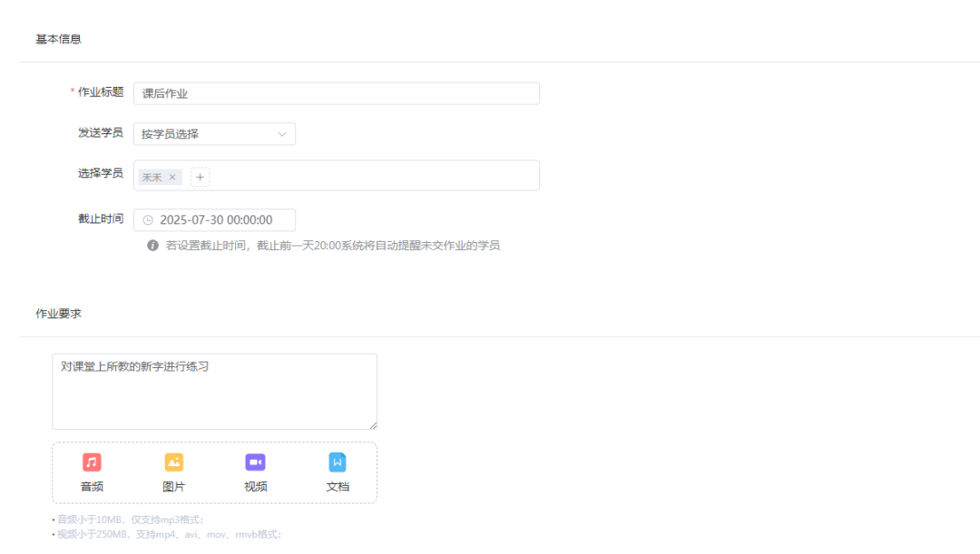Select the 视频 upload label
The image size is (980, 554).
[255, 487]
